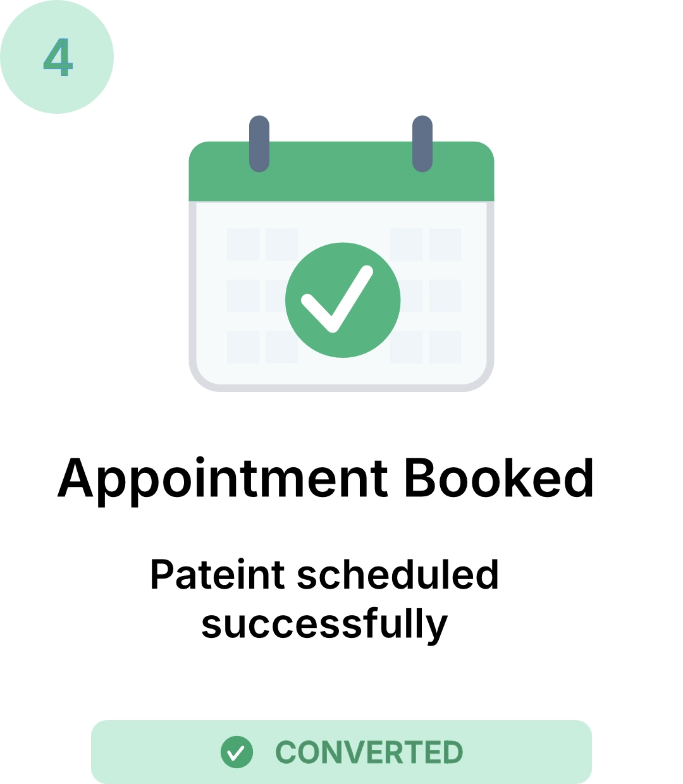Screen dimensions: 683x784
Task: Click the first day cell in the calendar's middle row
Action: (243, 296)
